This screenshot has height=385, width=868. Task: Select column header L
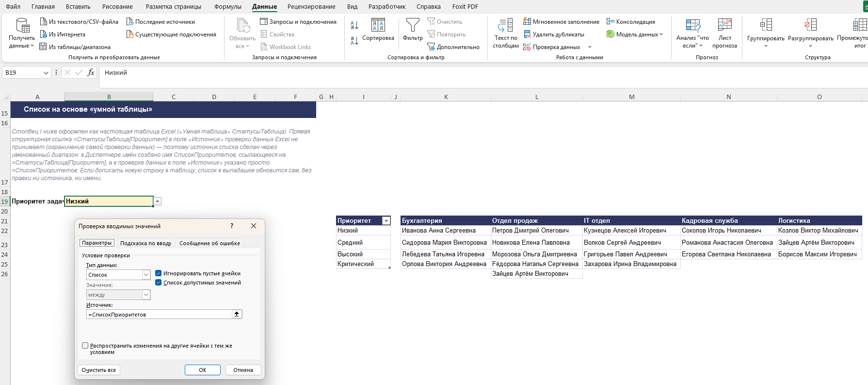[537, 97]
